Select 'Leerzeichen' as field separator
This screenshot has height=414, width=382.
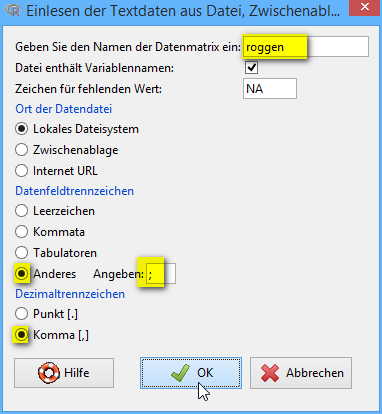coord(21,211)
